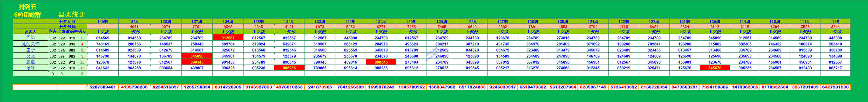Select the 温柔统计 heading
The image size is (868, 102).
tap(71, 15)
